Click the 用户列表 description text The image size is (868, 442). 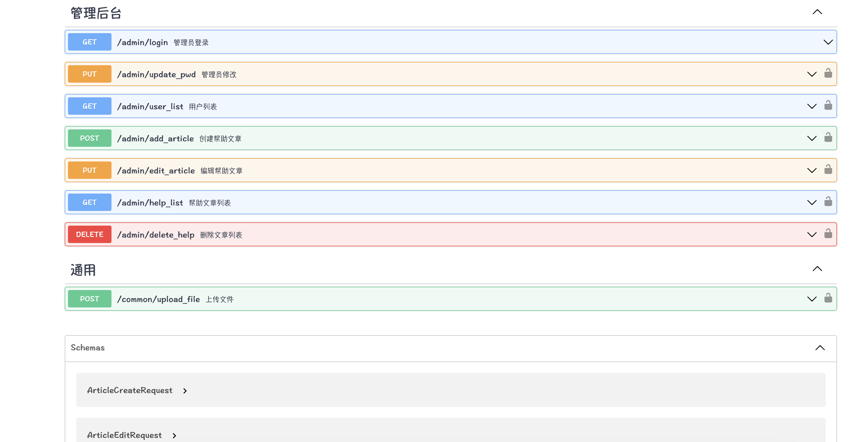pyautogui.click(x=203, y=107)
